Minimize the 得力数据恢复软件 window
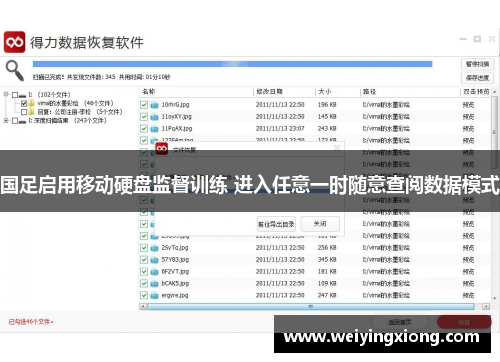 point(463,39)
